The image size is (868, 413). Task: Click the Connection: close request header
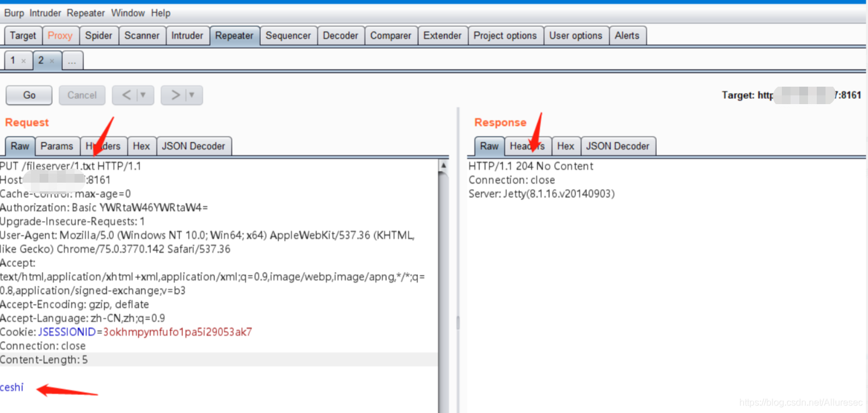pyautogui.click(x=42, y=346)
